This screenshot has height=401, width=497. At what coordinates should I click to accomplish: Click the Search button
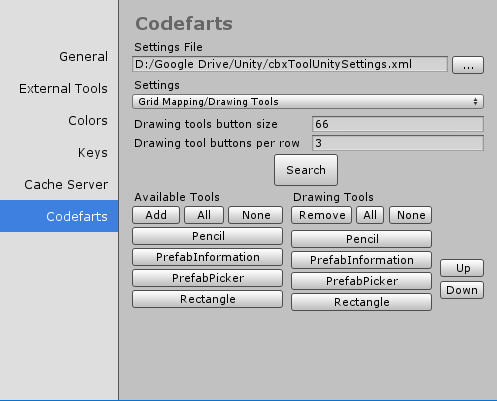[306, 170]
